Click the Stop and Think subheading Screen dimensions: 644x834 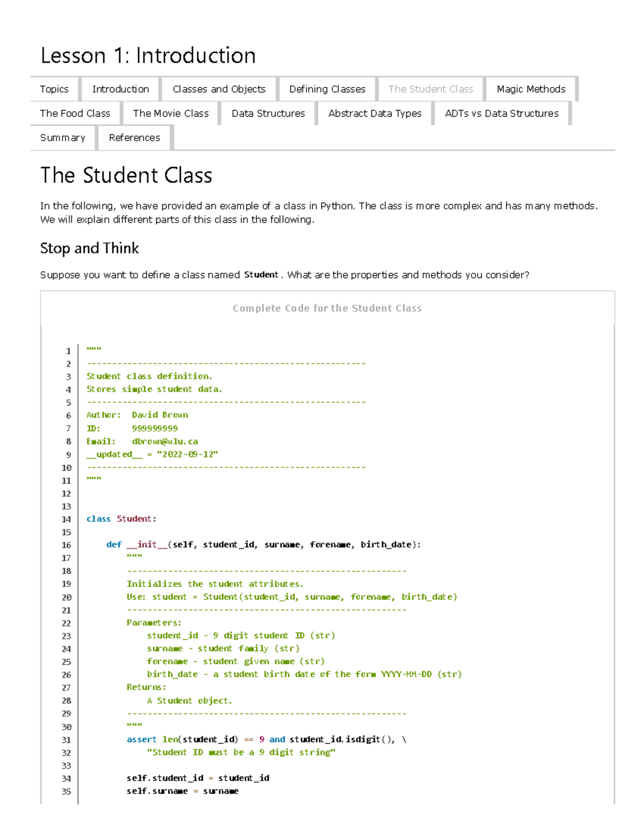[x=89, y=249]
